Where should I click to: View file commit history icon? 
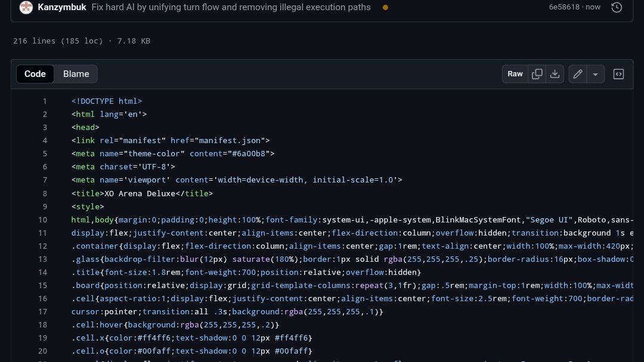617,7
